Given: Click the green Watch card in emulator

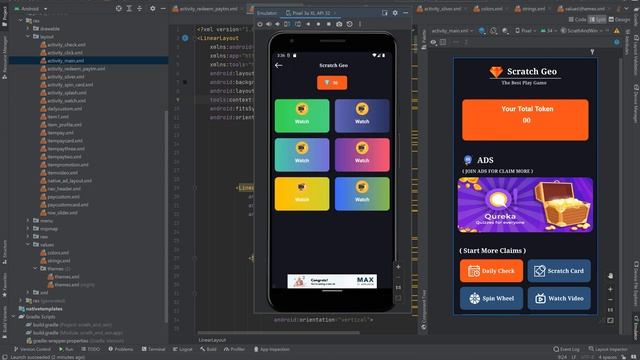Looking at the screenshot, I should tap(302, 116).
